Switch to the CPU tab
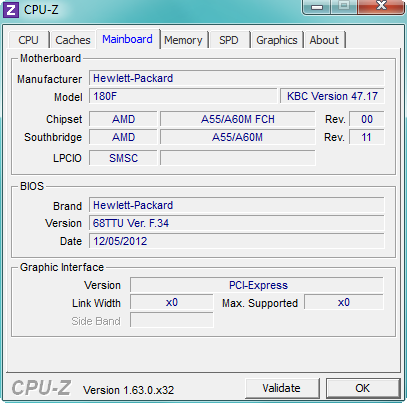This screenshot has height=403, width=407. coord(29,40)
